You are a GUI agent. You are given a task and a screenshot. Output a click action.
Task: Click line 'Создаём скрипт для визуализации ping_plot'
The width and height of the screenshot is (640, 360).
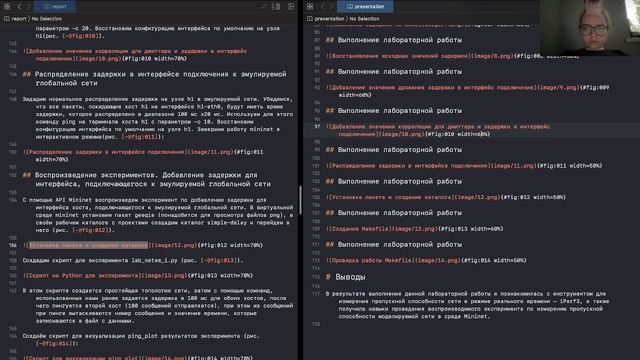click(x=141, y=340)
